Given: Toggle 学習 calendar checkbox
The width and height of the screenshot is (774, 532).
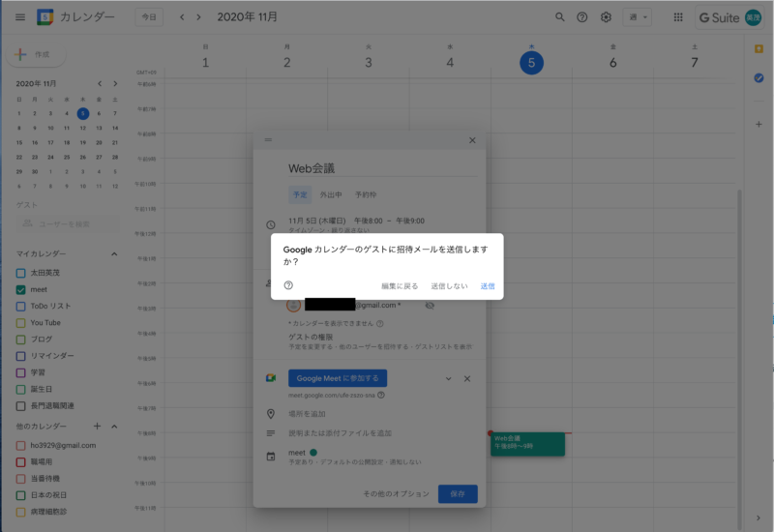Looking at the screenshot, I should tap(20, 372).
